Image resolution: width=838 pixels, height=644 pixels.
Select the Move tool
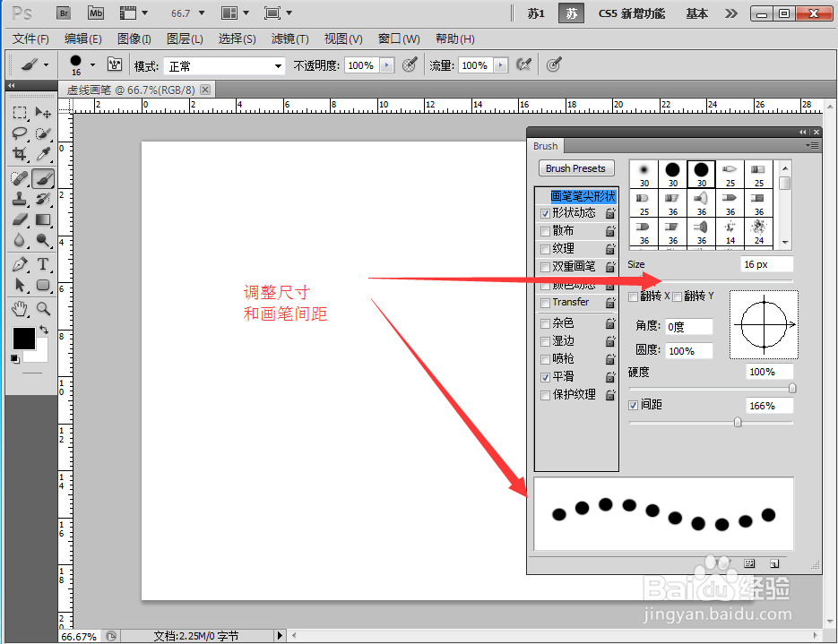(x=43, y=113)
